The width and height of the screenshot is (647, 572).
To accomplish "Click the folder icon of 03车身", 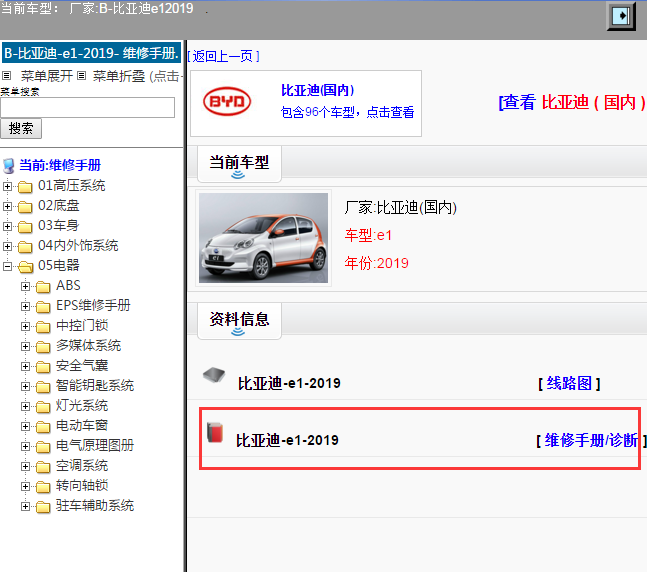I will (25, 227).
